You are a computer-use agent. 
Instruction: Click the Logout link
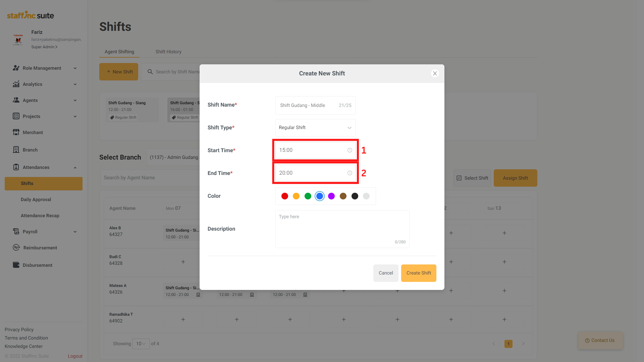[x=75, y=356]
